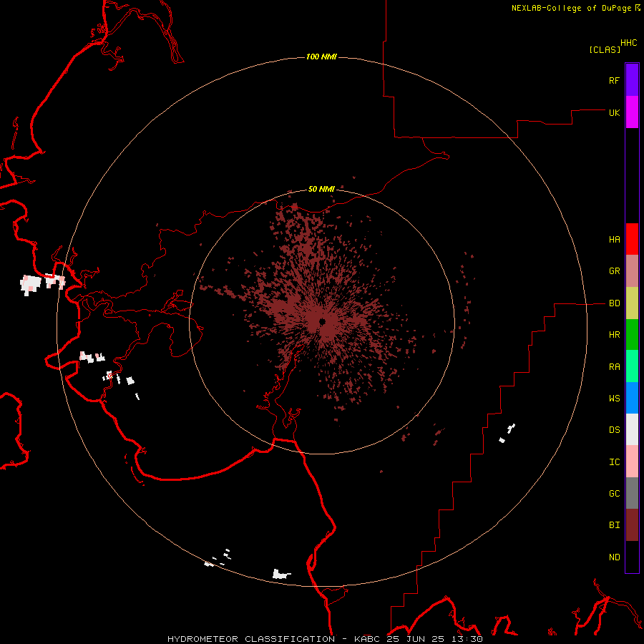The width and height of the screenshot is (644, 644).
Task: Click the RA light green legend swatch
Action: (x=632, y=366)
